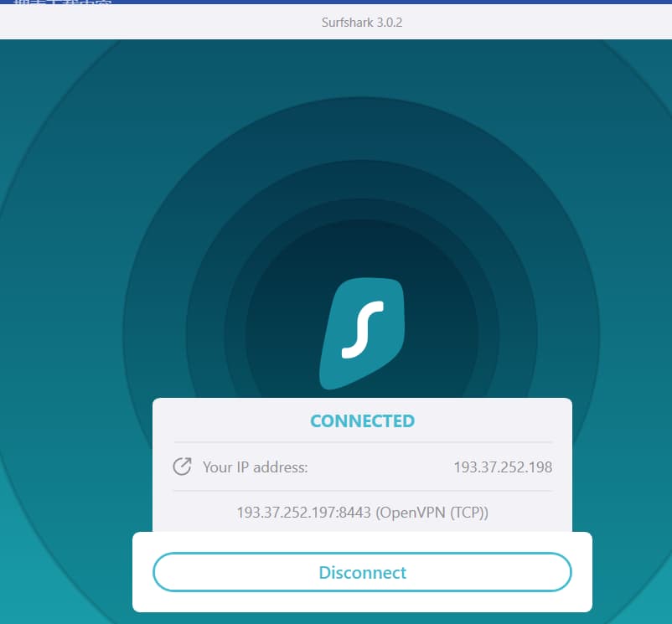Screen dimensions: 672x624
Task: Select the IP value 193.37.252.198
Action: 503,467
